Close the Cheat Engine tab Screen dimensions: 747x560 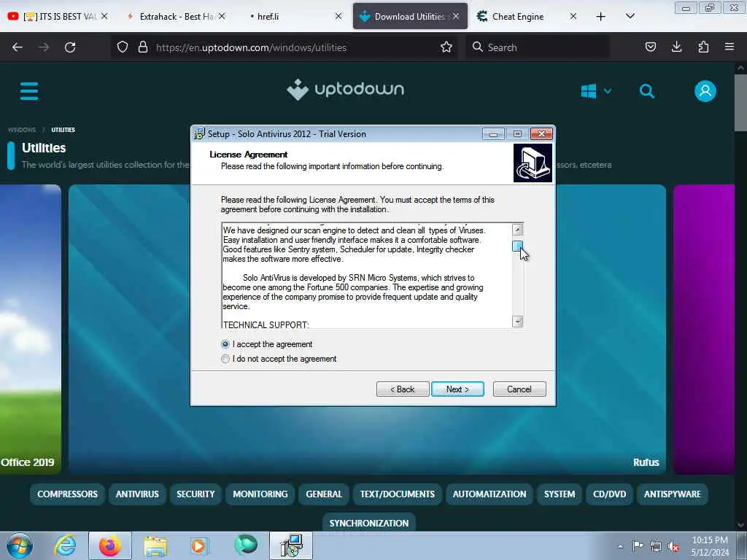click(x=573, y=17)
